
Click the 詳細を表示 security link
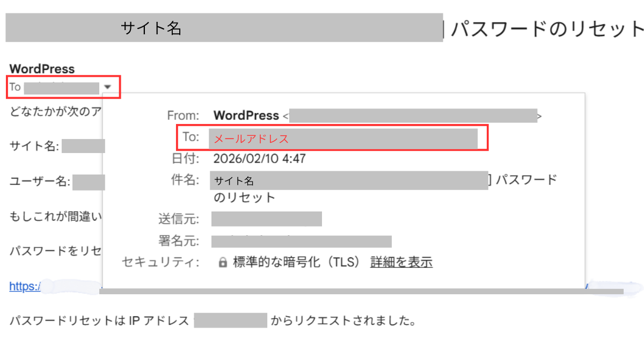(401, 262)
